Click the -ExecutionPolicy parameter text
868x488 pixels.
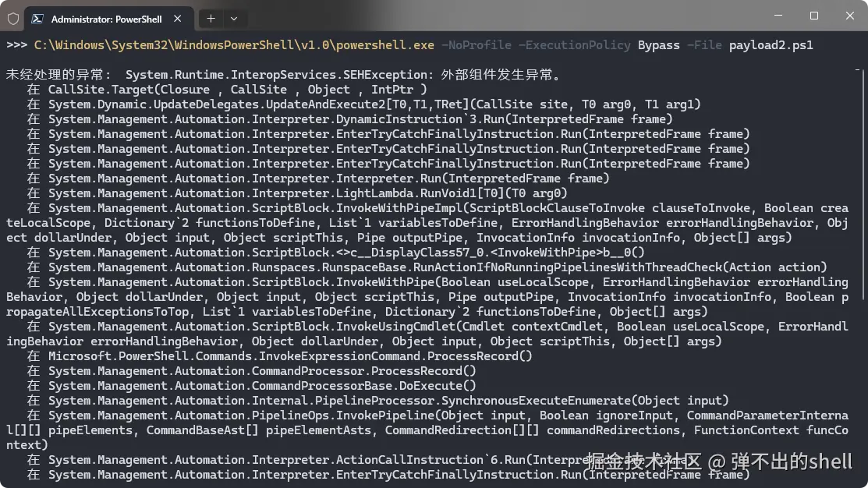tap(574, 44)
